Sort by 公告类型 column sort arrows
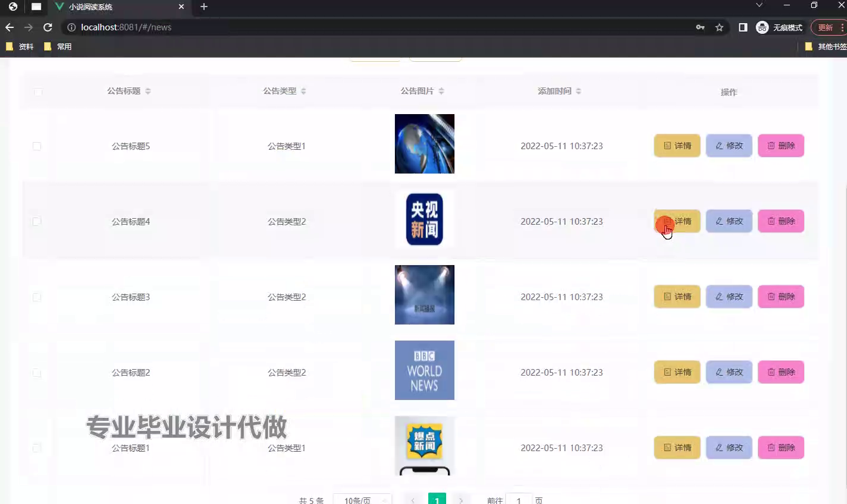 (x=303, y=91)
